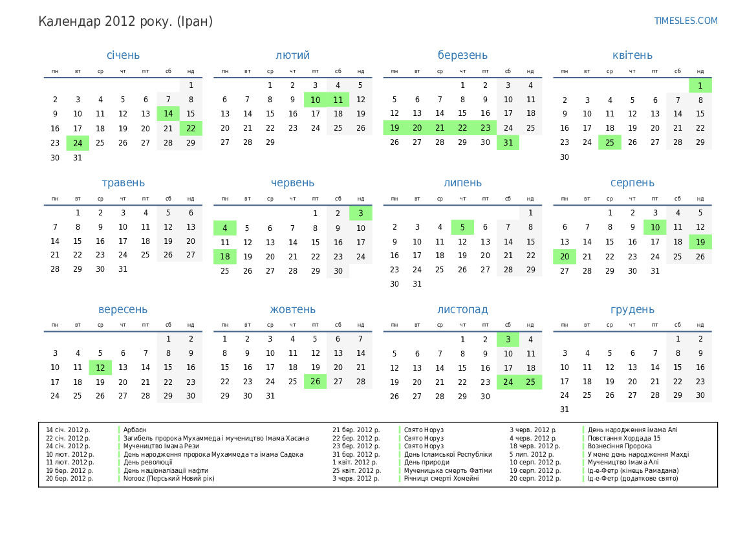Select the "січень" month heading

123,56
